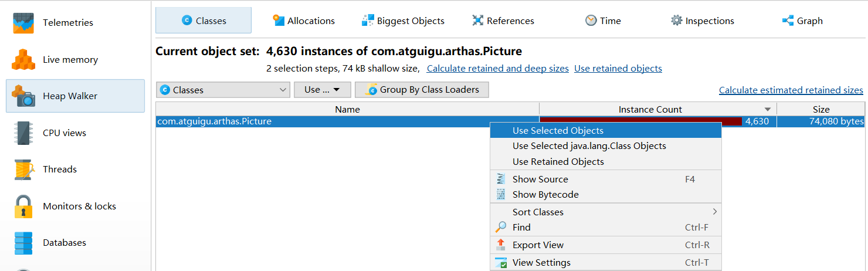Switch to the Allocations tab

304,21
